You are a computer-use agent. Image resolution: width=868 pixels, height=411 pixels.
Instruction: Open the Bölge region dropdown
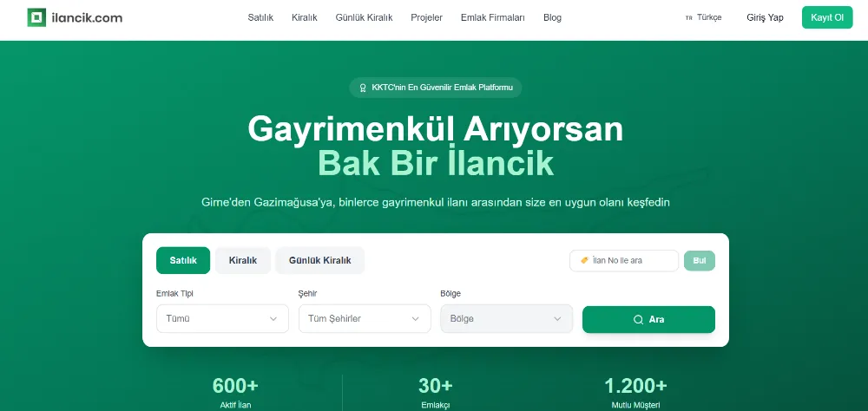pyautogui.click(x=506, y=318)
